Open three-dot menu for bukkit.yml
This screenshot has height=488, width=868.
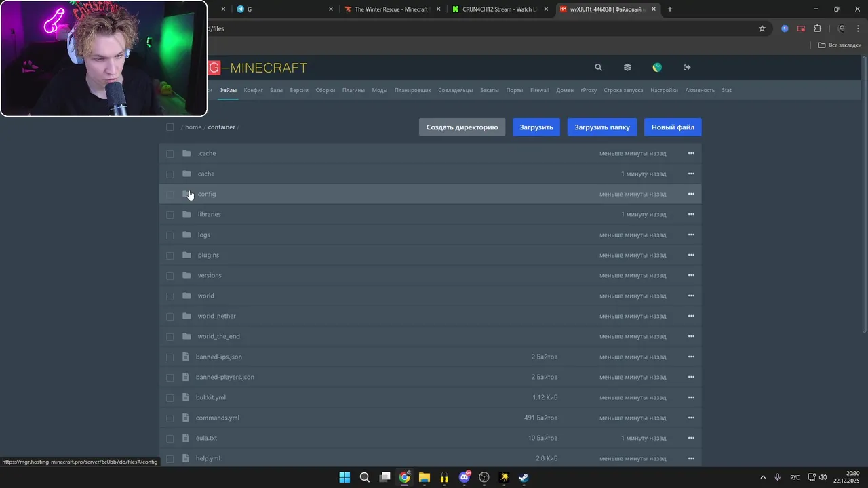click(x=691, y=397)
